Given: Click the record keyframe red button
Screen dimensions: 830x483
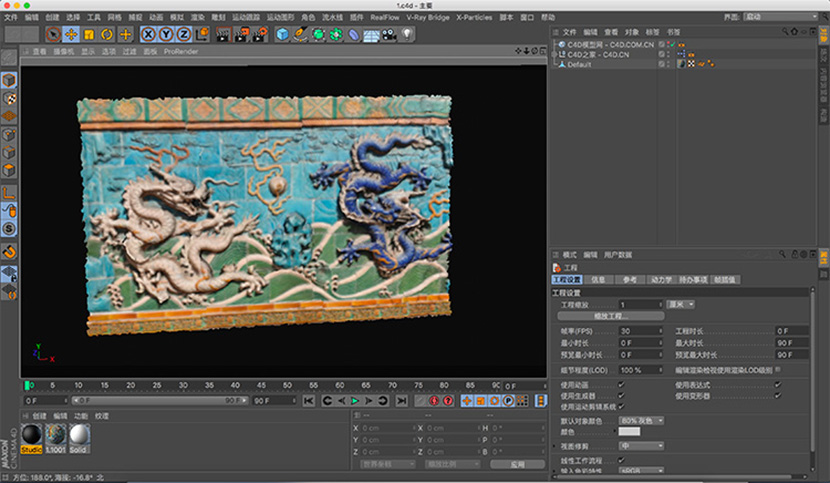Looking at the screenshot, I should tap(434, 401).
